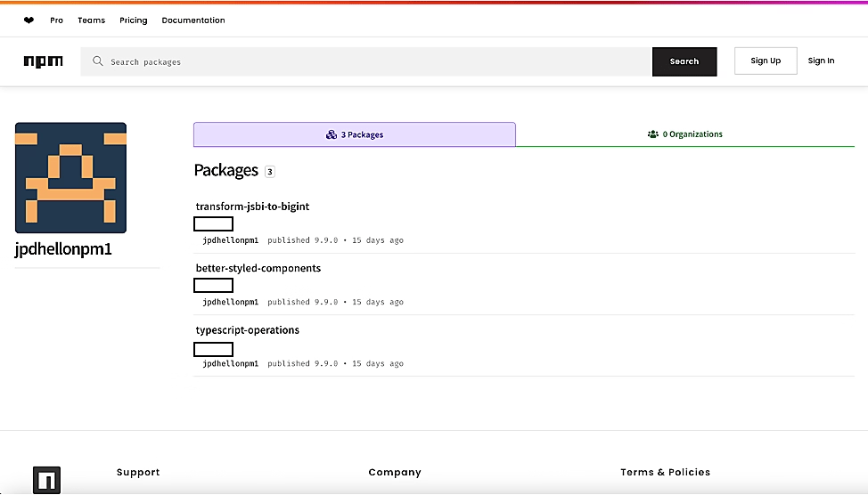Click published 9.9.0 text under better-styled-components
The width and height of the screenshot is (868, 495).
pyautogui.click(x=302, y=302)
